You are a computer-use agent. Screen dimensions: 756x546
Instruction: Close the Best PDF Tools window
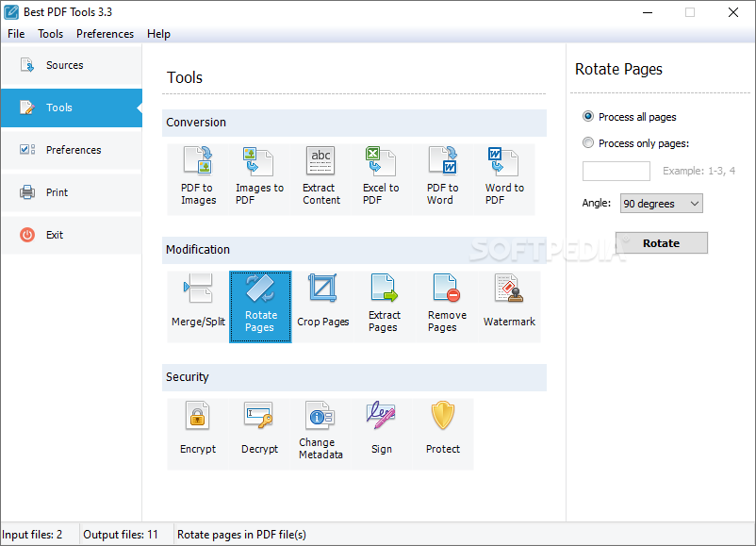click(x=732, y=12)
